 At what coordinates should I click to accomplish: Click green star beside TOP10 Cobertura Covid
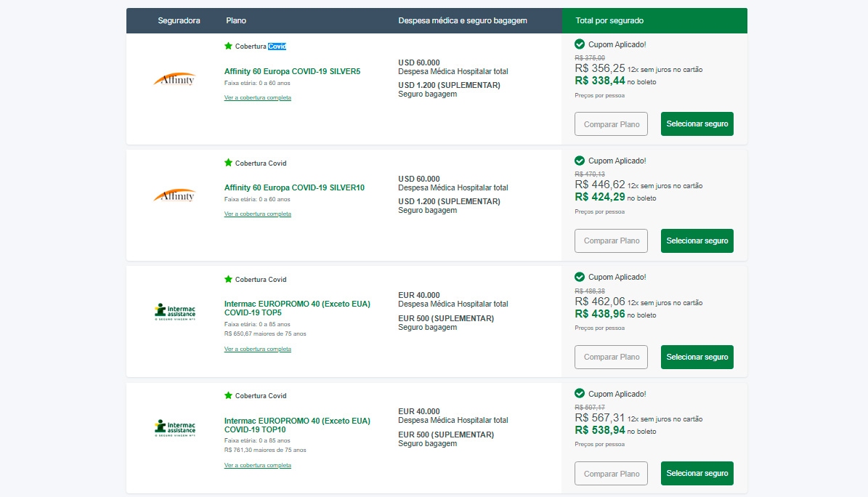pos(228,395)
